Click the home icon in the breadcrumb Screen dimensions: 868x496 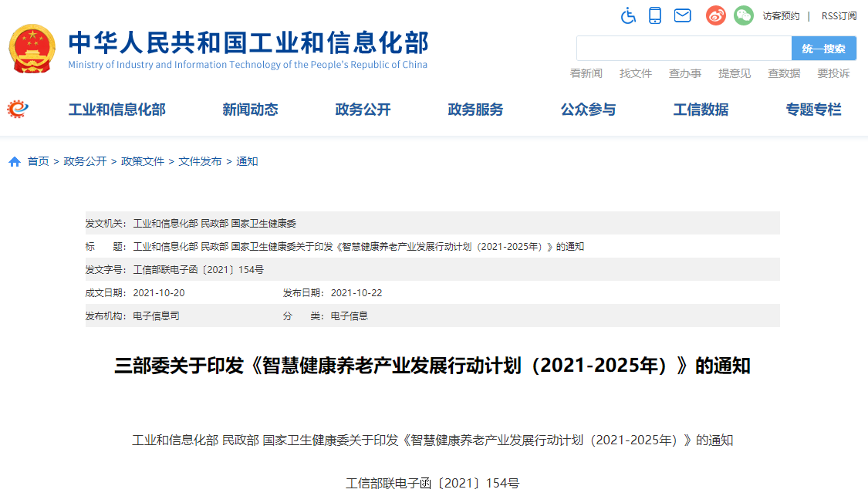pos(15,162)
